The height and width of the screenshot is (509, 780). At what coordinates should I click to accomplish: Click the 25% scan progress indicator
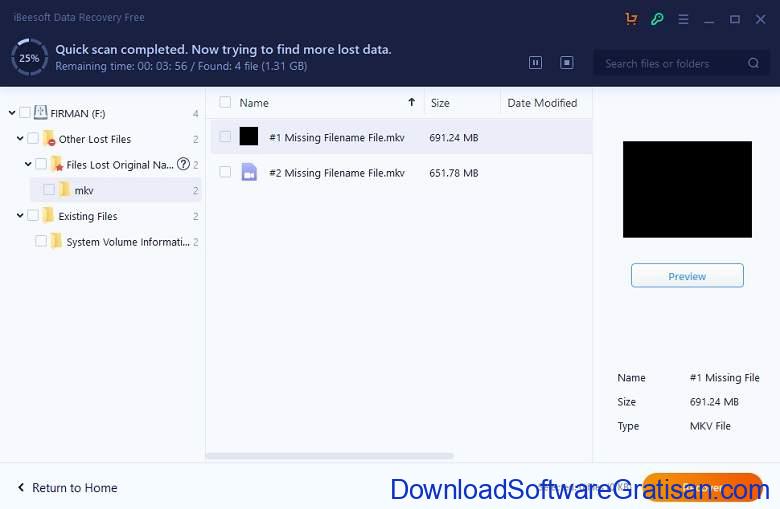coord(29,58)
